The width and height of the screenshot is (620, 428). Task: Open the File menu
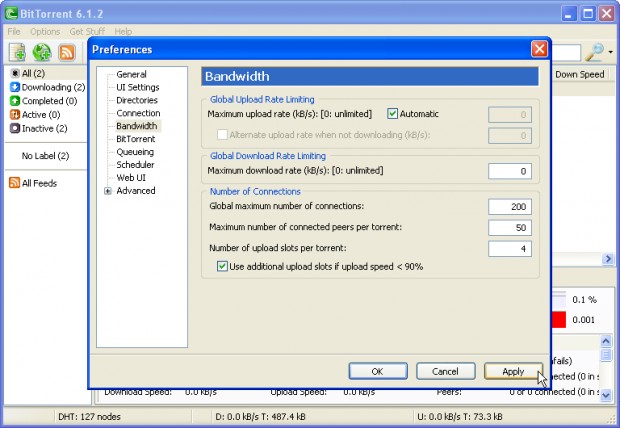point(14,31)
